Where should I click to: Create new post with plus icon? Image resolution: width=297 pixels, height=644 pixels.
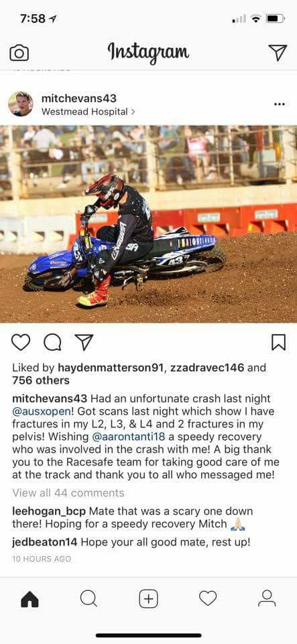click(149, 598)
